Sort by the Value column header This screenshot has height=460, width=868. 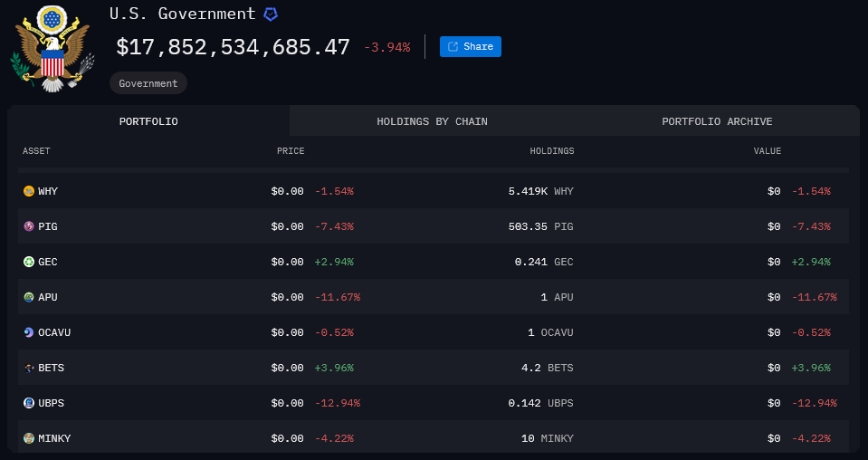(767, 151)
